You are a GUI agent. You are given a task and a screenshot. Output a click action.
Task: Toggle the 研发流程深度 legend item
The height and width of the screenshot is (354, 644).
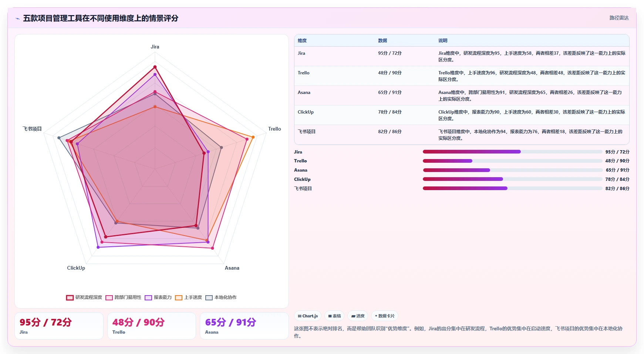tap(84, 297)
